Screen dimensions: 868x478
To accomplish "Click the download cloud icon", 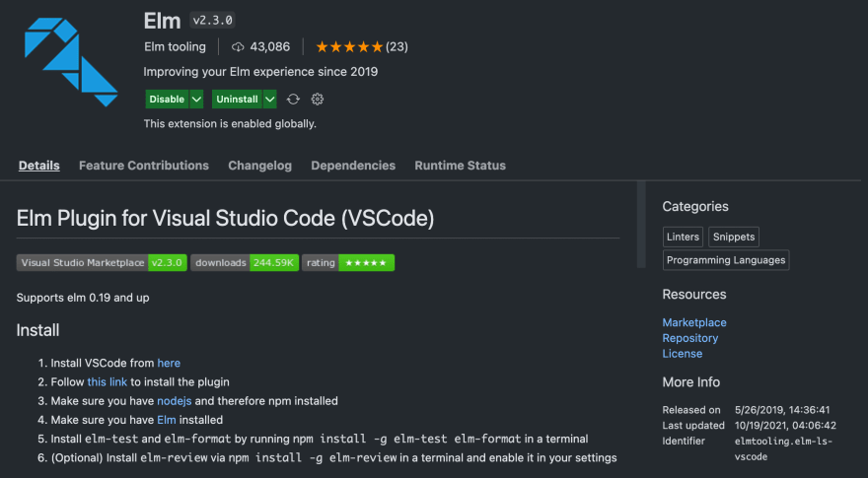I will 238,47.
